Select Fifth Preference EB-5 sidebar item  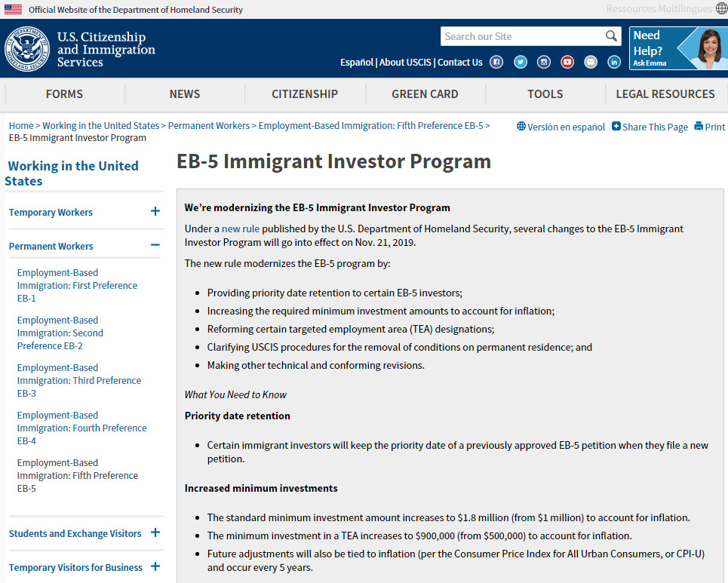click(78, 475)
